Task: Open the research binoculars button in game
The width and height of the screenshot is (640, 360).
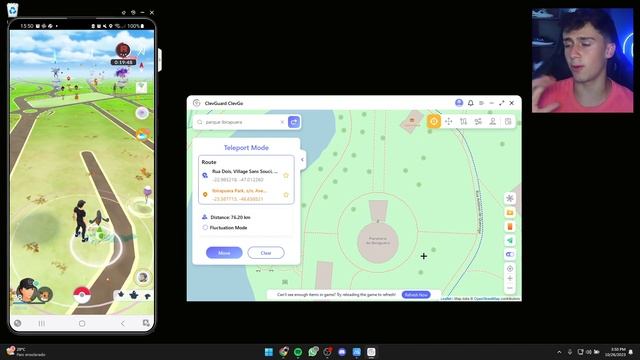Action: (x=142, y=278)
